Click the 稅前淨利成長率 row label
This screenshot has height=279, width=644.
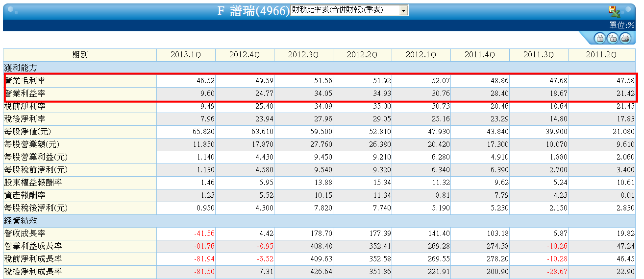[32, 259]
